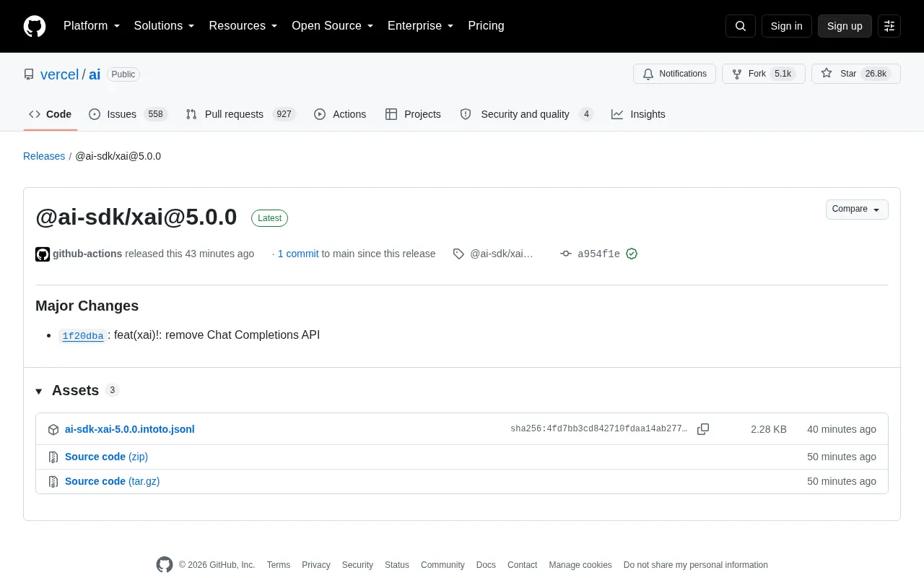Image resolution: width=924 pixels, height=578 pixels.
Task: Open the footer Terms link
Action: [279, 565]
